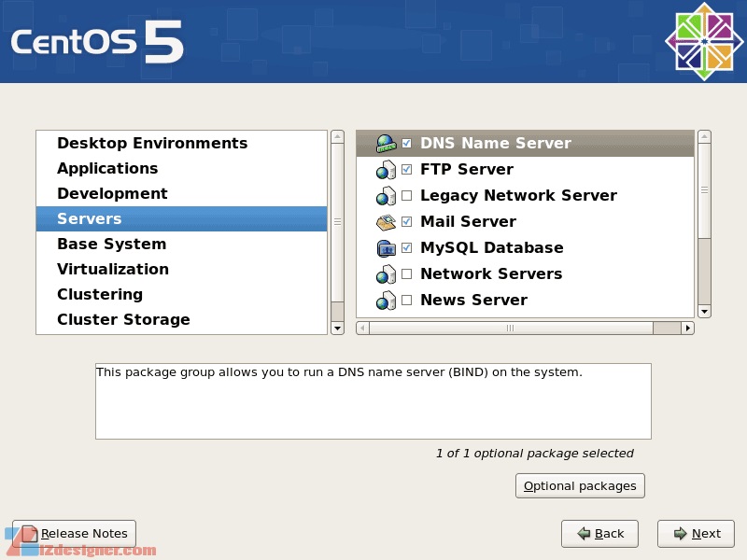Uncheck the FTP Server checkbox
The height and width of the screenshot is (560, 747).
click(407, 170)
